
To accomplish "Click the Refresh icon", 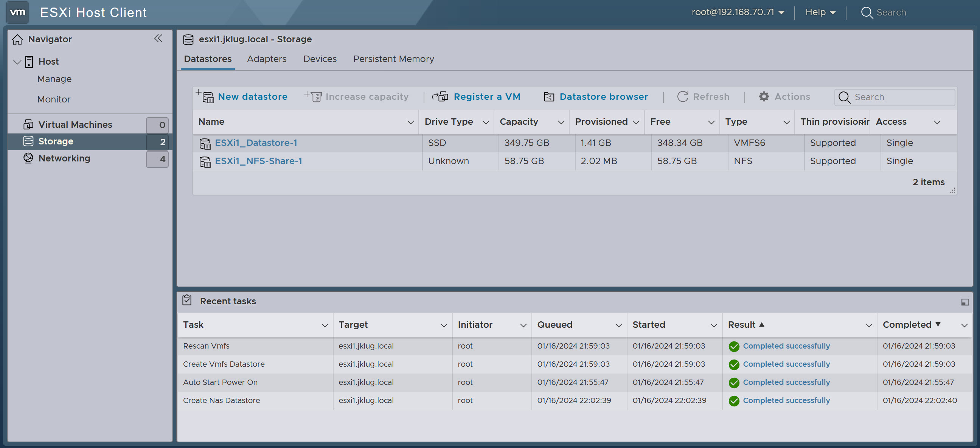I will [683, 97].
